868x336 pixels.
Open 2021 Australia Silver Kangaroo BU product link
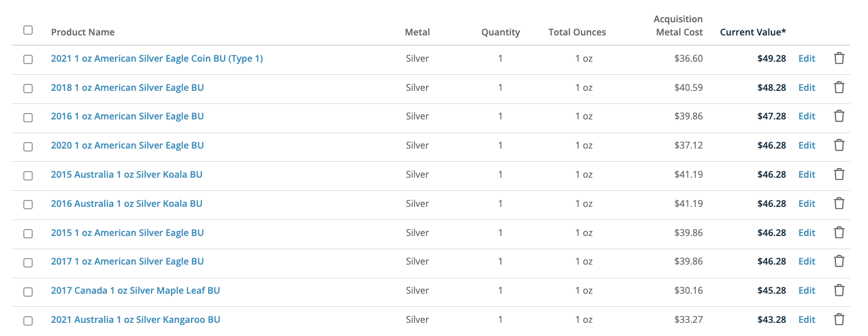coord(136,319)
